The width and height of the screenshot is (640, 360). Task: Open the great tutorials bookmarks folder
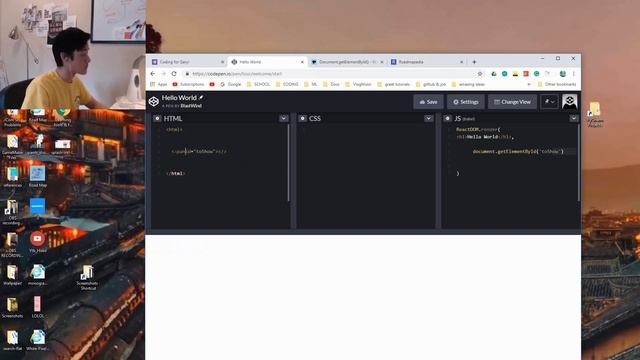(x=393, y=84)
